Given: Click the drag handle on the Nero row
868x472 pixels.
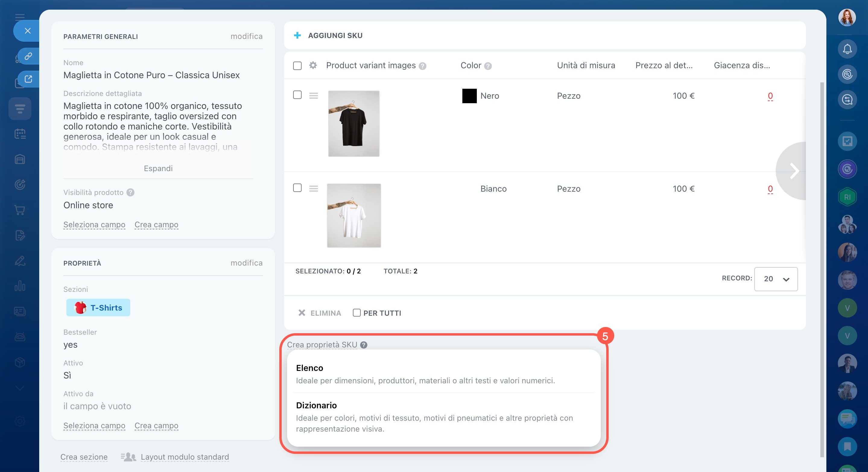Looking at the screenshot, I should pos(313,96).
